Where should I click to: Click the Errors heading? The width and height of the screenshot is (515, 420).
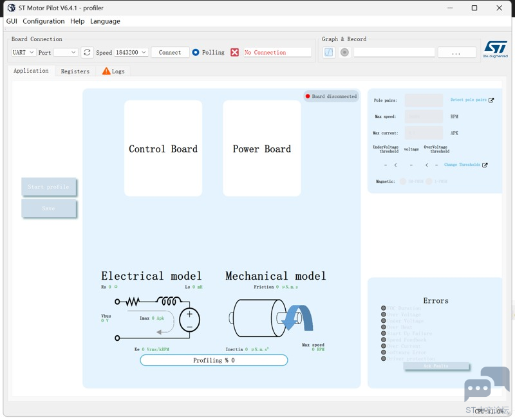click(436, 300)
